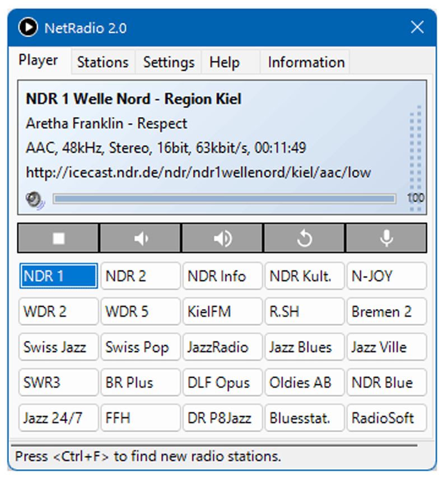Play Swiss Jazz station

click(58, 347)
